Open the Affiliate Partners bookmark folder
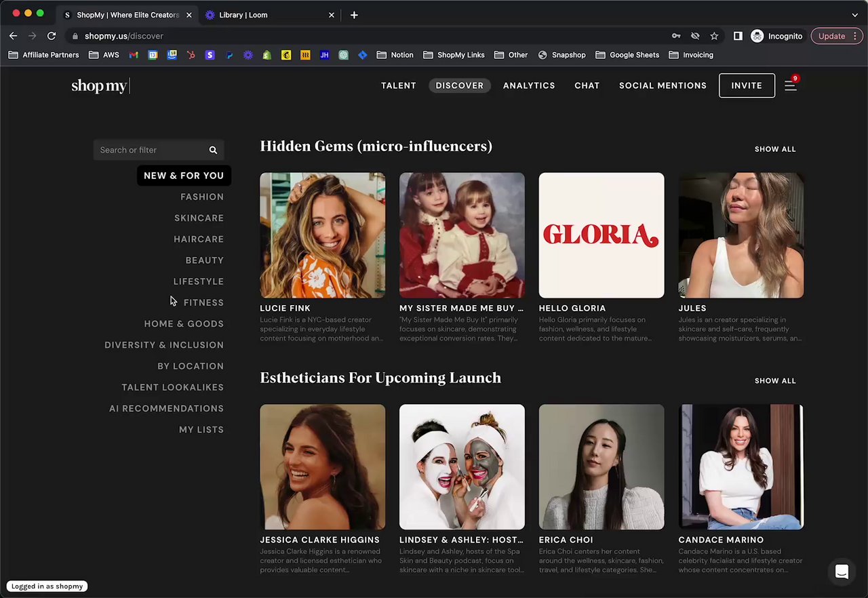Viewport: 868px width, 598px height. [x=43, y=55]
